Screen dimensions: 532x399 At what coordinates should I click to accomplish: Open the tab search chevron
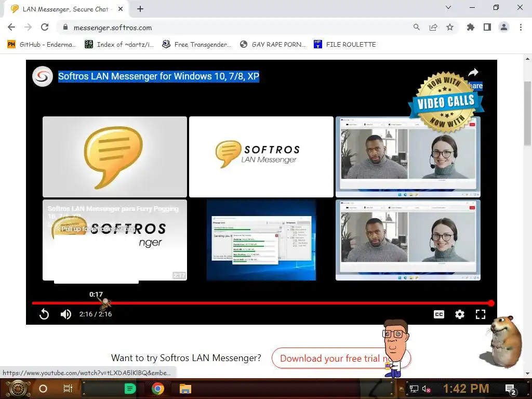click(x=448, y=7)
